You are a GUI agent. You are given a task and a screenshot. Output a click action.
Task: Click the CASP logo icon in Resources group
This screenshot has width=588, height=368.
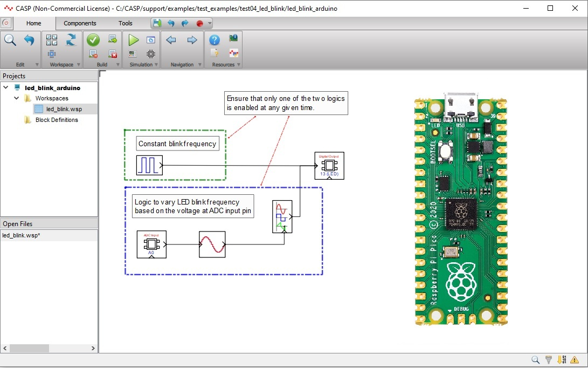point(233,53)
